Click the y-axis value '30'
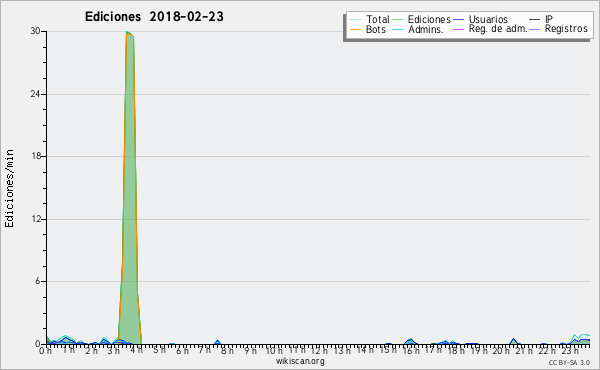 click(36, 31)
